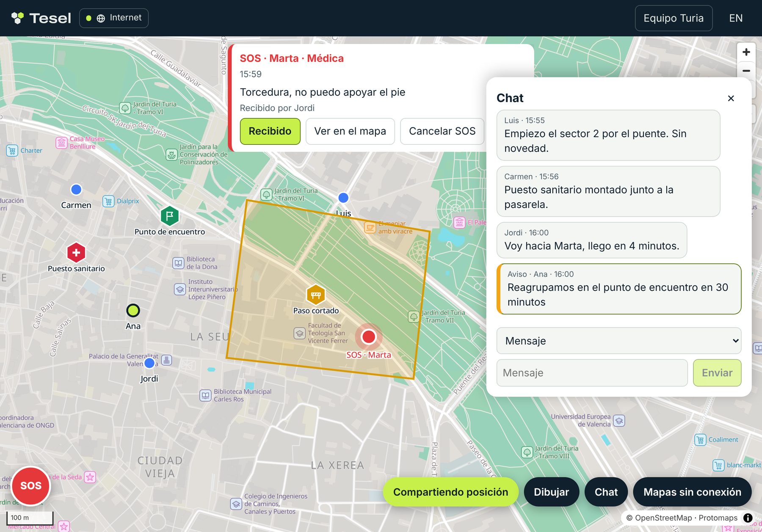
Task: Click the Puesto sanitario cross marker
Action: pyautogui.click(x=76, y=253)
